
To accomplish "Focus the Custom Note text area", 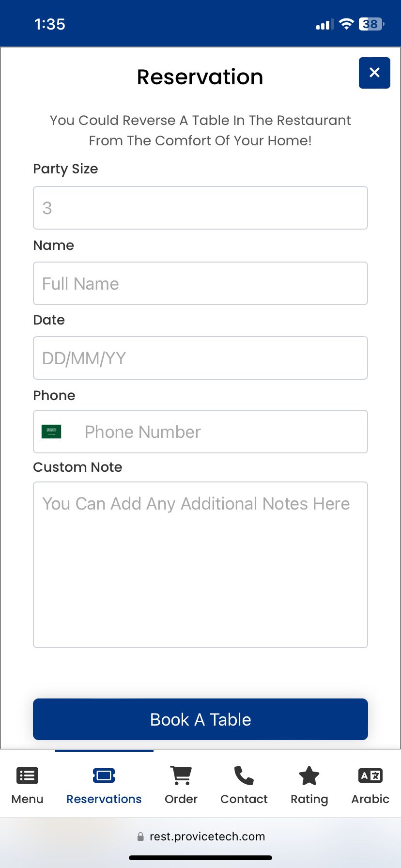I will coord(200,565).
